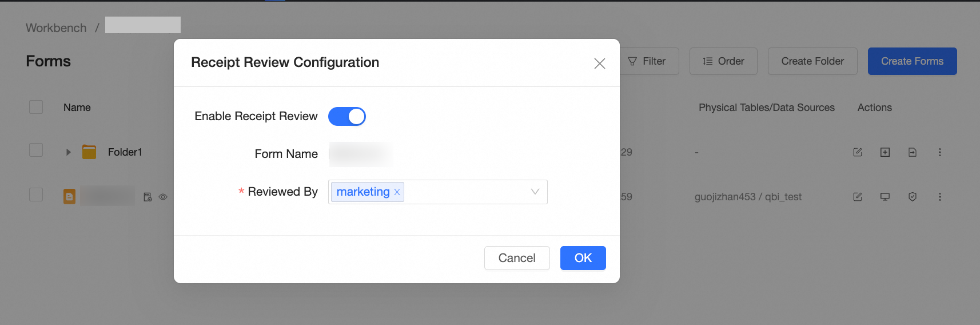
Task: Click the shield-check review icon in the form row
Action: (x=913, y=197)
